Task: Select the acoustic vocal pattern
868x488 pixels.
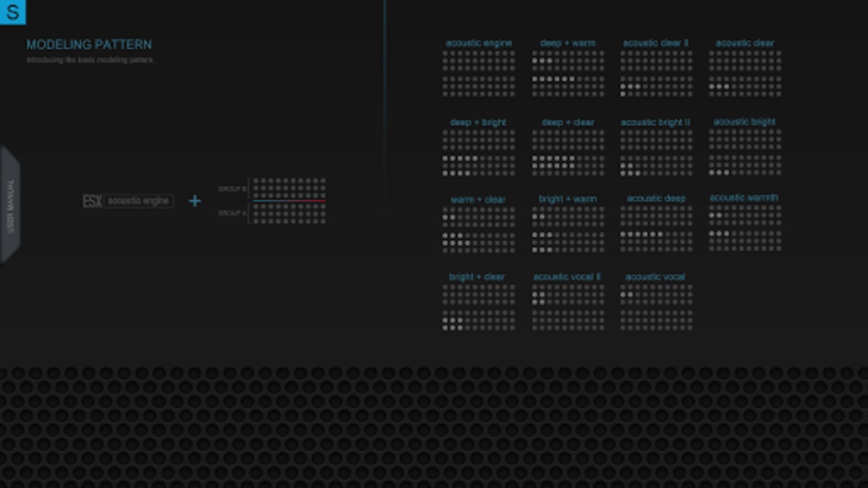Action: point(656,302)
